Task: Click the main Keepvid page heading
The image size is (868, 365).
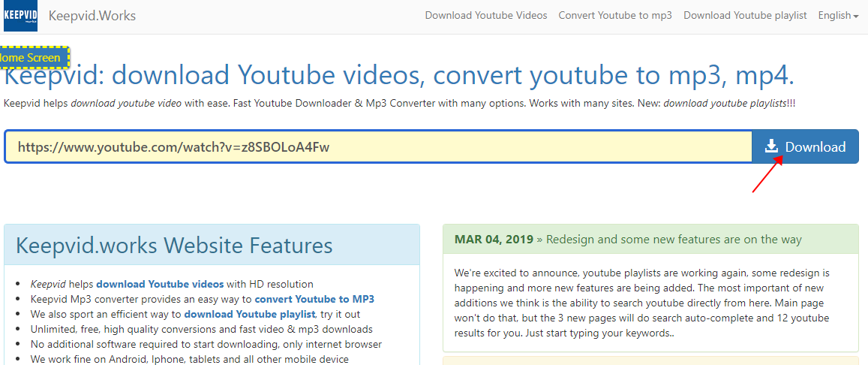Action: coord(398,76)
